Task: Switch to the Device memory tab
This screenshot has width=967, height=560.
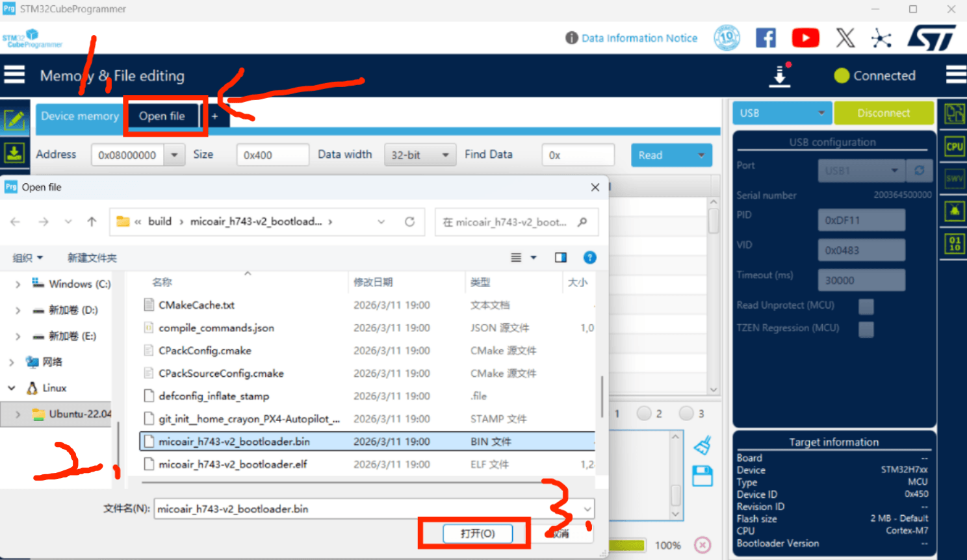Action: pos(80,116)
